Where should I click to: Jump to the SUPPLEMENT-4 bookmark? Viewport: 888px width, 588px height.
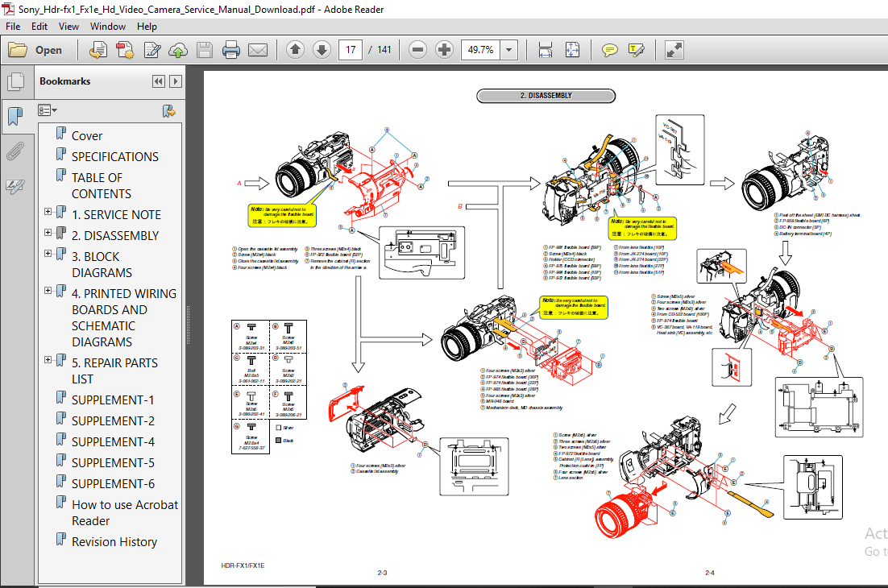pos(113,442)
